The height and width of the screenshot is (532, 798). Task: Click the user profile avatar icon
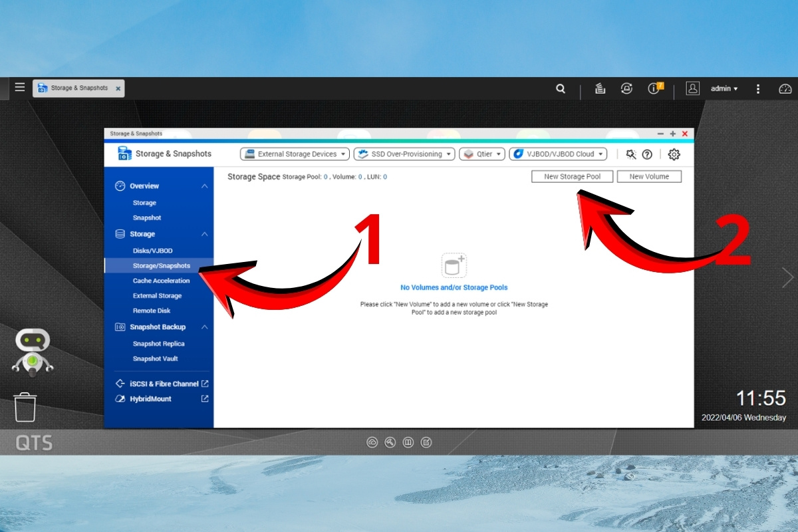[x=693, y=88]
